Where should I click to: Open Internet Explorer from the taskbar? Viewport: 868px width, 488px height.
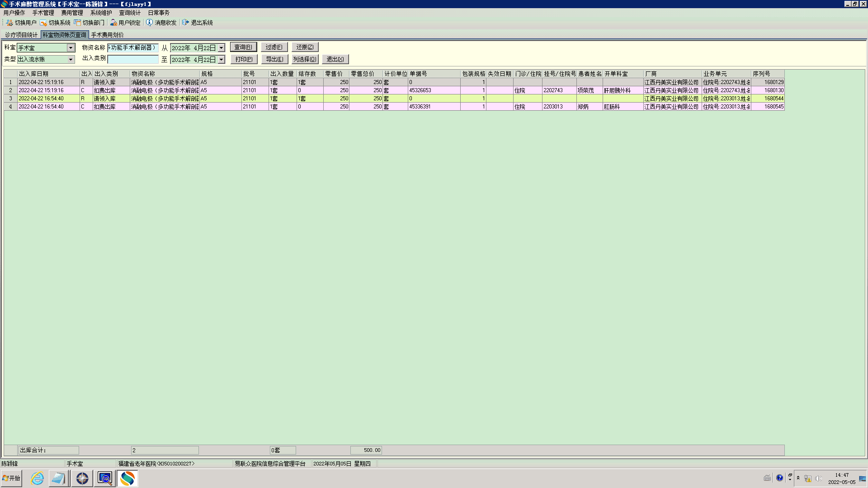pyautogui.click(x=37, y=478)
